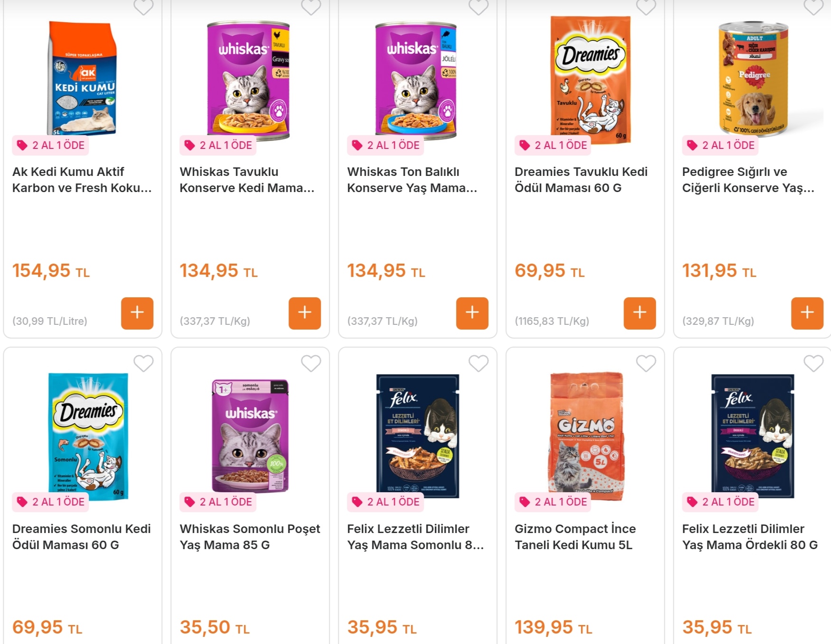Open Pedigree dog food can image
Viewport: 831px width, 644px height.
tap(753, 78)
